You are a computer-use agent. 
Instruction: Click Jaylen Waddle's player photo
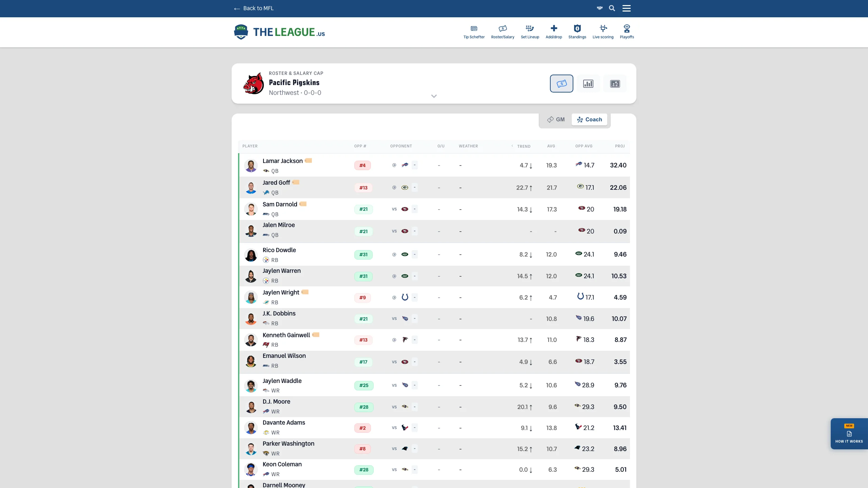click(x=251, y=386)
